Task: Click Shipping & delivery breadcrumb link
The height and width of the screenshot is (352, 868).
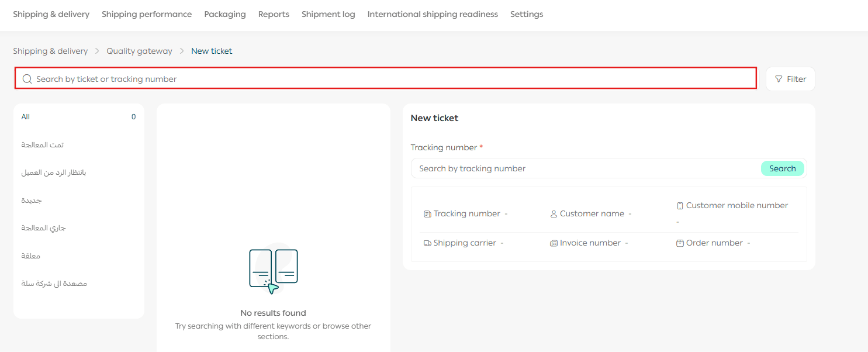Action: (50, 51)
